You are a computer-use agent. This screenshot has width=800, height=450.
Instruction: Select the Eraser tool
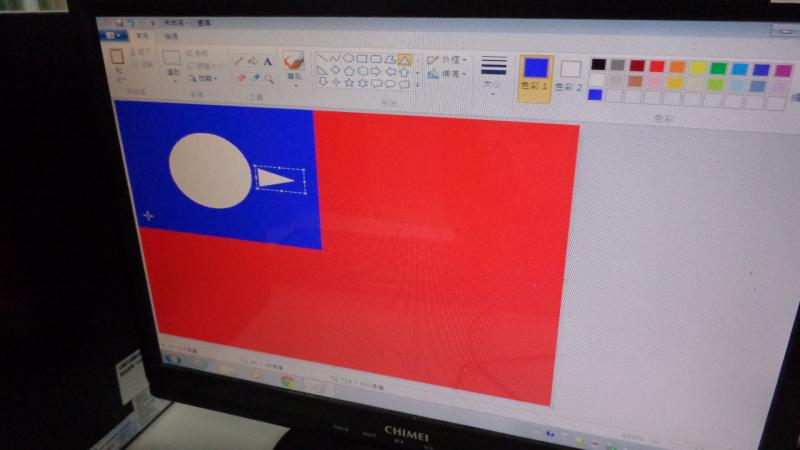point(241,78)
